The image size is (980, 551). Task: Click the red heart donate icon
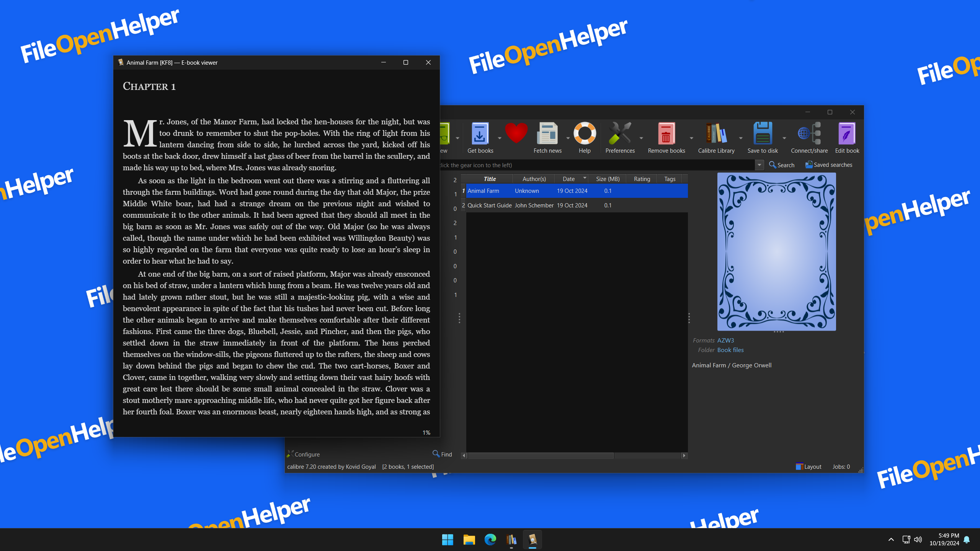point(516,133)
